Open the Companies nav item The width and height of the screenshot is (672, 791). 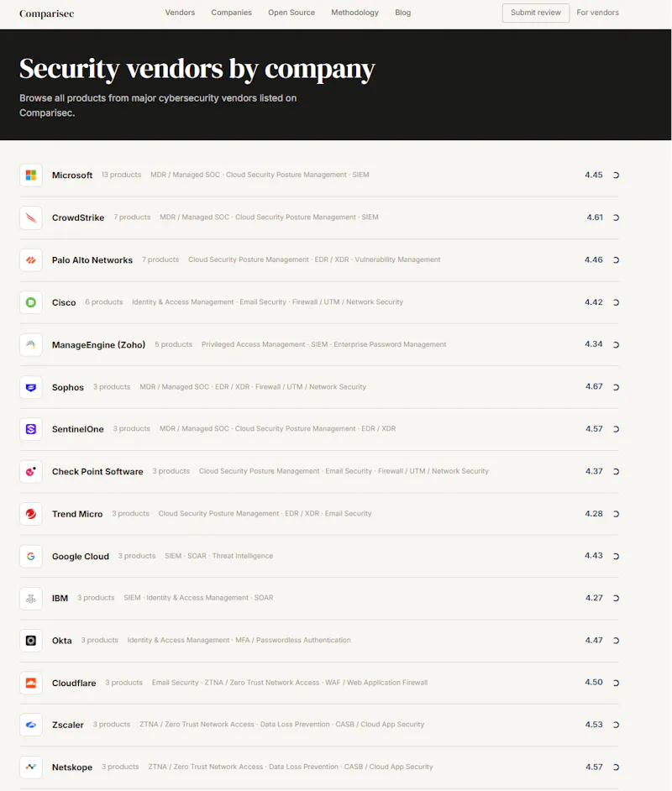[231, 13]
